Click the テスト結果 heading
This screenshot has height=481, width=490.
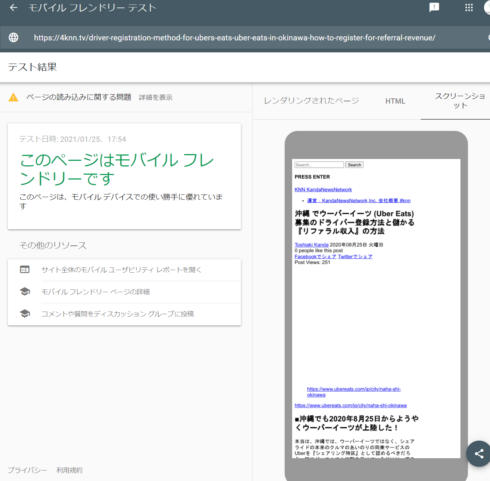pos(32,67)
